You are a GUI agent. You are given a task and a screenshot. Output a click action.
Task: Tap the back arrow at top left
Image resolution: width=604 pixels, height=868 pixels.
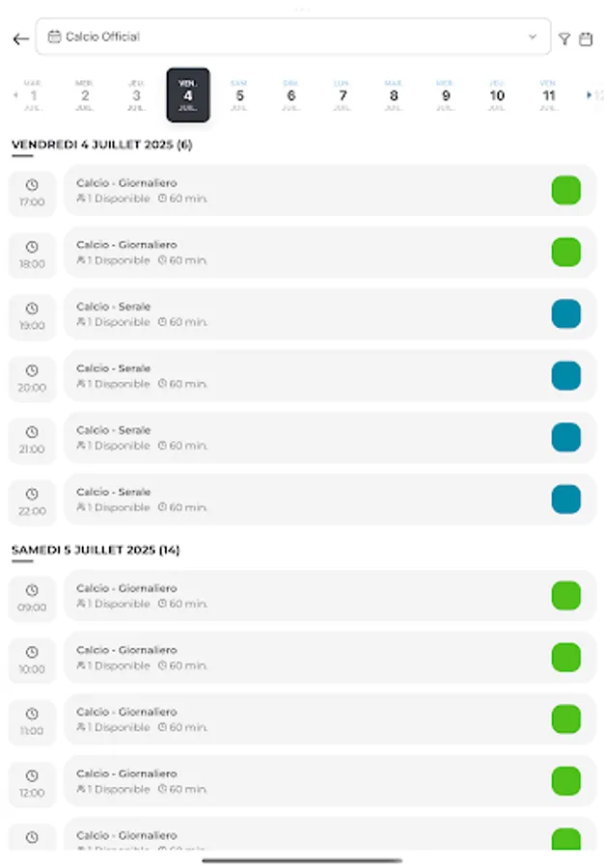point(19,39)
